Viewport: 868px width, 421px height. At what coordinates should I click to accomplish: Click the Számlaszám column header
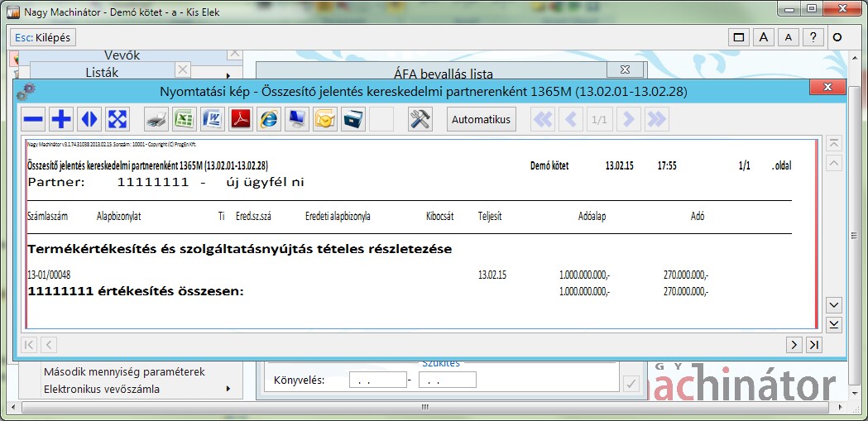[x=48, y=217]
